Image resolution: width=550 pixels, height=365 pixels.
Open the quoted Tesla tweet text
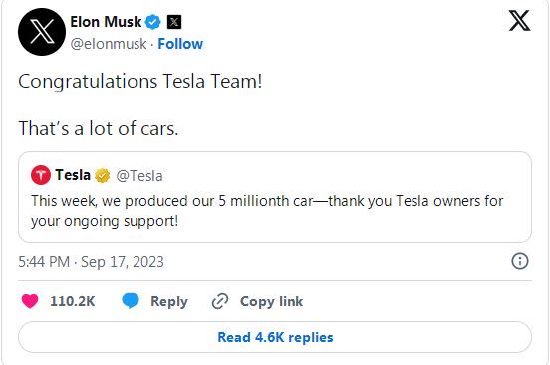(267, 211)
